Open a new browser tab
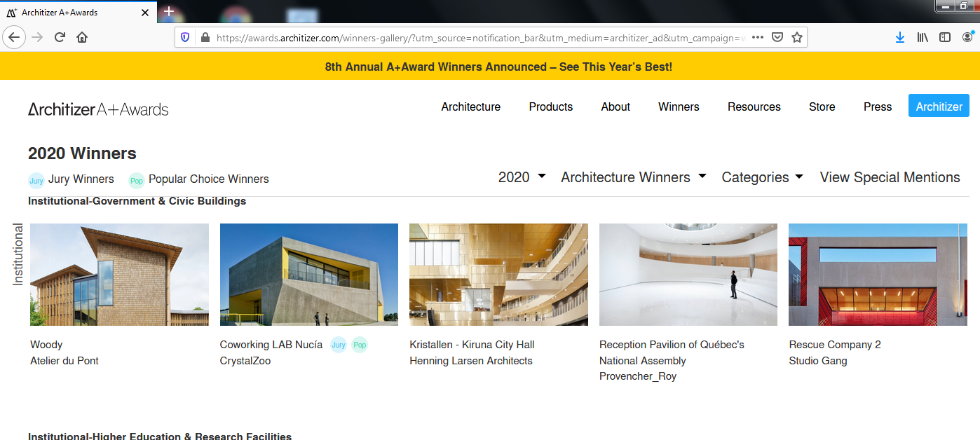This screenshot has height=440, width=980. pyautogui.click(x=169, y=11)
